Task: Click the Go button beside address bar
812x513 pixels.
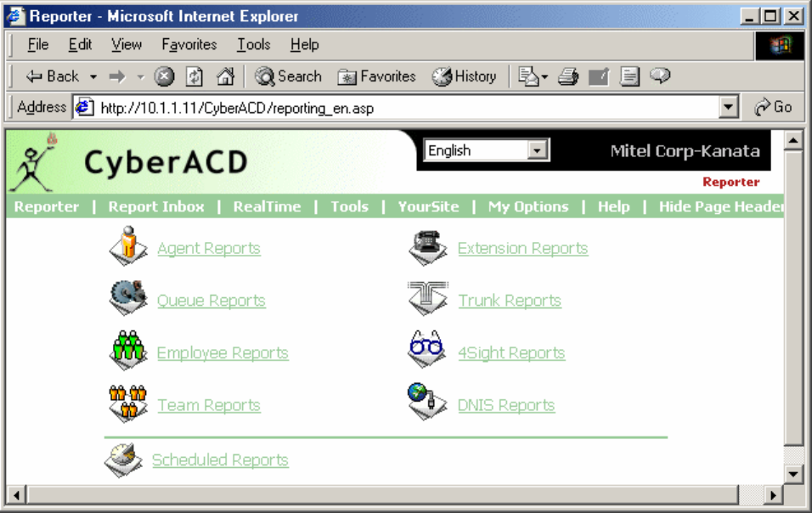Action: tap(773, 107)
